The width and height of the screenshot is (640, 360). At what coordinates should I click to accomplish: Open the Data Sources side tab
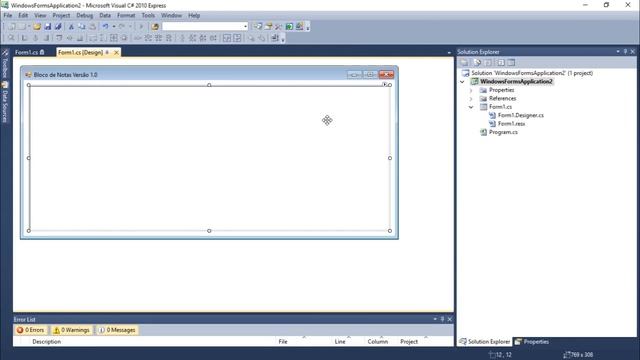5,102
